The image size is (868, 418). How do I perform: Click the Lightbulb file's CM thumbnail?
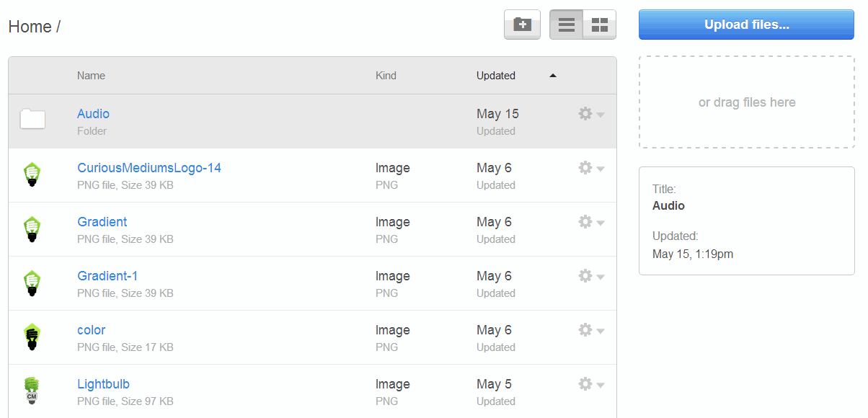pyautogui.click(x=32, y=391)
